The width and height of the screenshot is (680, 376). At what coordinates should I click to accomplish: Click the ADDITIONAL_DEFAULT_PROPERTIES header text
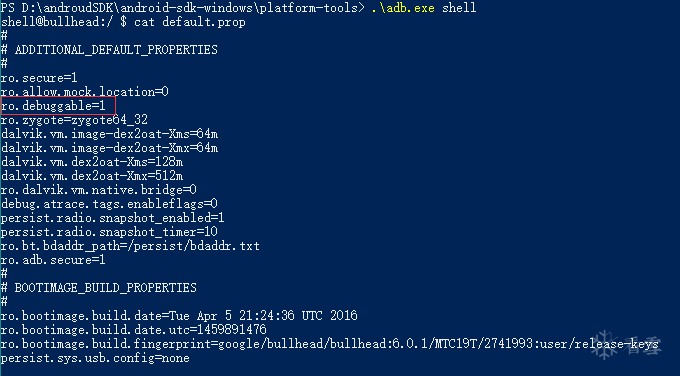pos(116,50)
